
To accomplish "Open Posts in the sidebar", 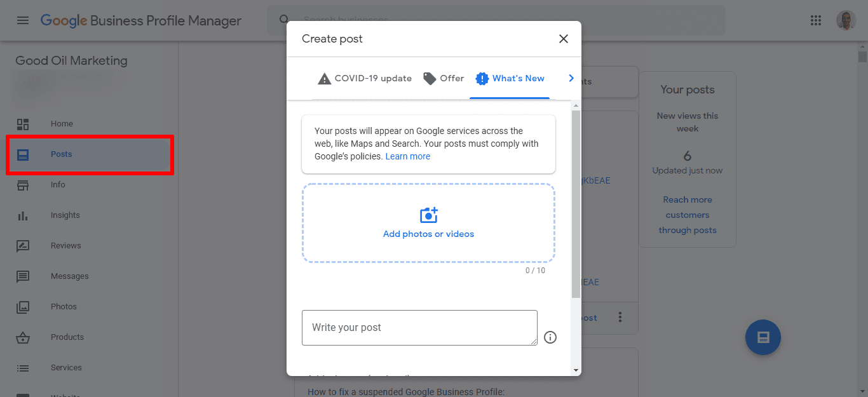I will [x=89, y=154].
